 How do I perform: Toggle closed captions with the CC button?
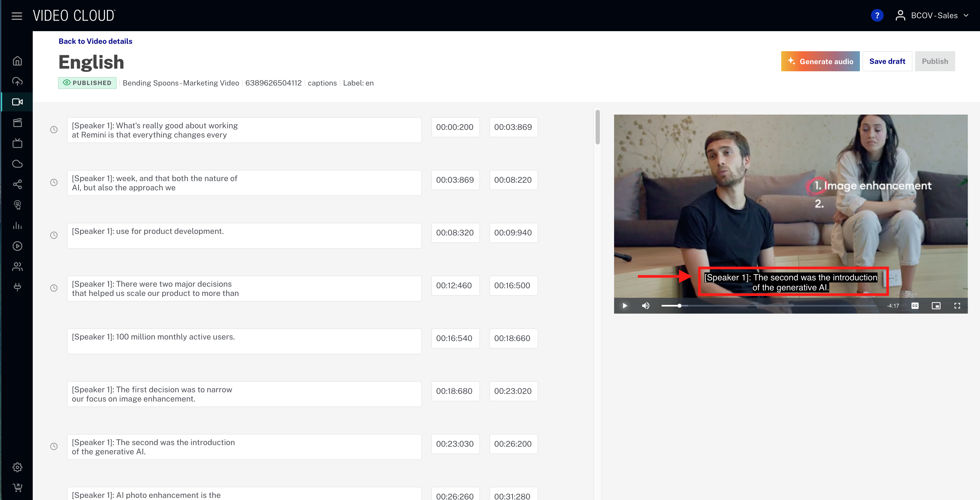point(915,305)
